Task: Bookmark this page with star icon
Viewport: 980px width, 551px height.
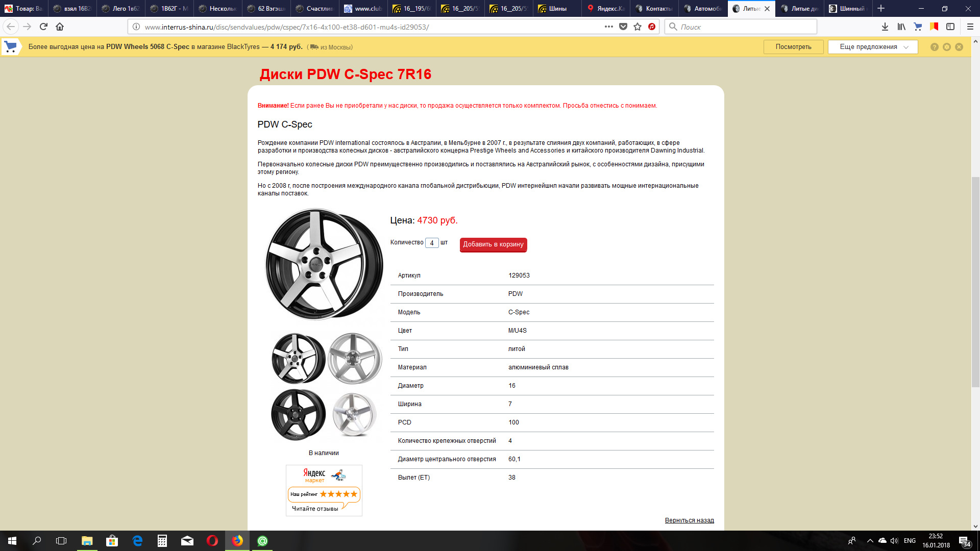Action: pyautogui.click(x=638, y=27)
